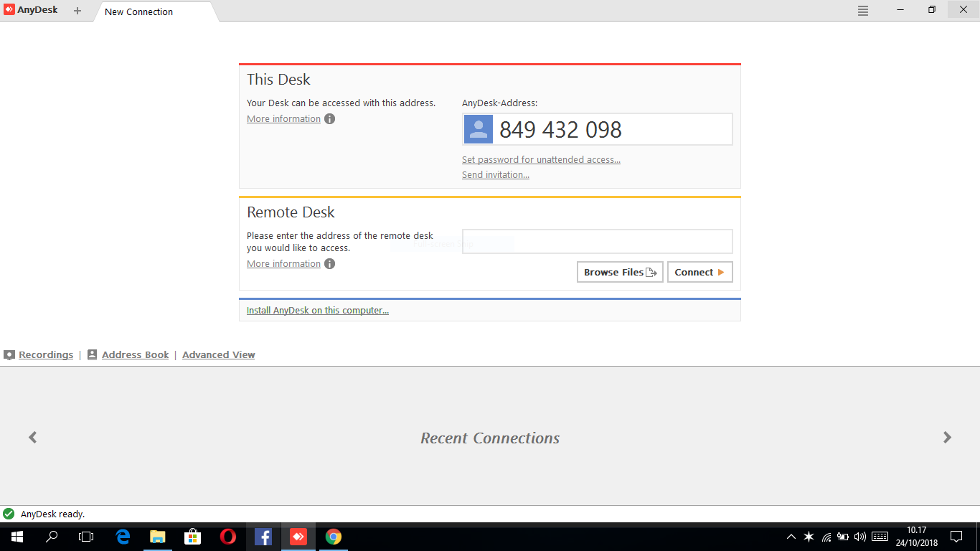Click the info icon under Remote Desk
This screenshot has width=980, height=551.
[329, 264]
